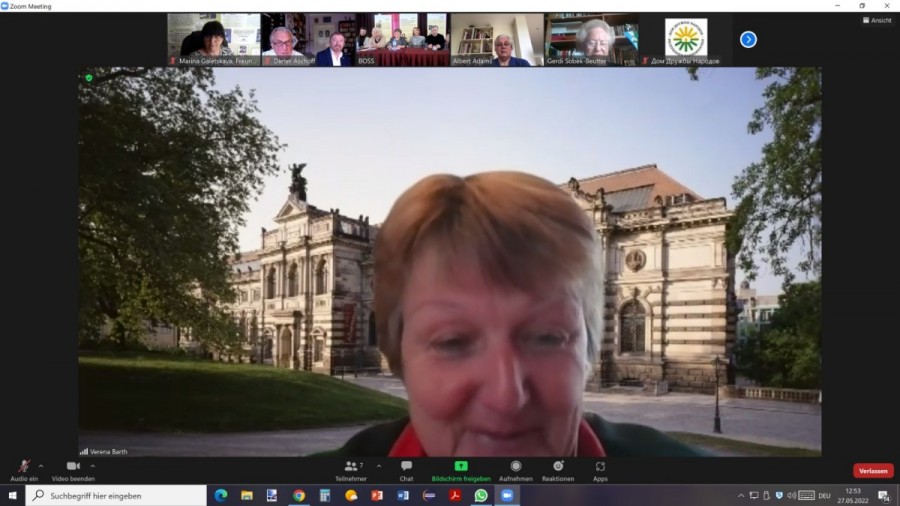Unmute microphone with Audio ein icon
Viewport: 900px width, 506px height.
[x=23, y=468]
